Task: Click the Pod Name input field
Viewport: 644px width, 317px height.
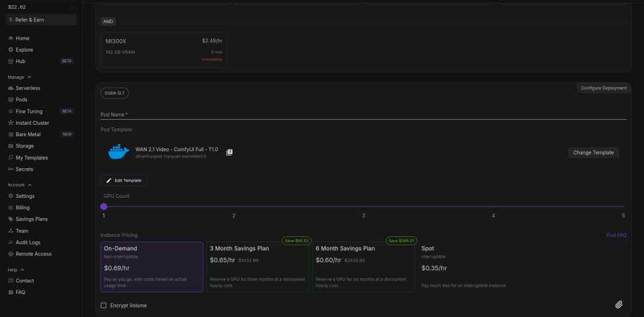Action: [363, 114]
